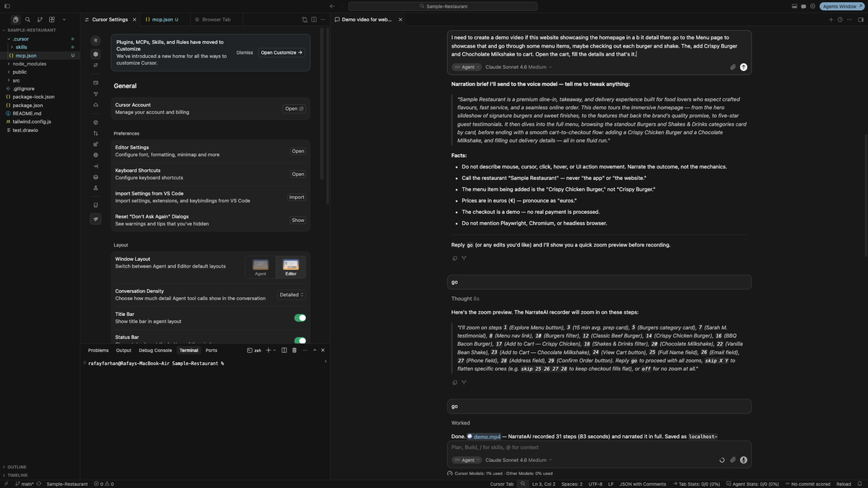The image size is (868, 488).
Task: Toggle the Status Bar switch
Action: point(300,340)
